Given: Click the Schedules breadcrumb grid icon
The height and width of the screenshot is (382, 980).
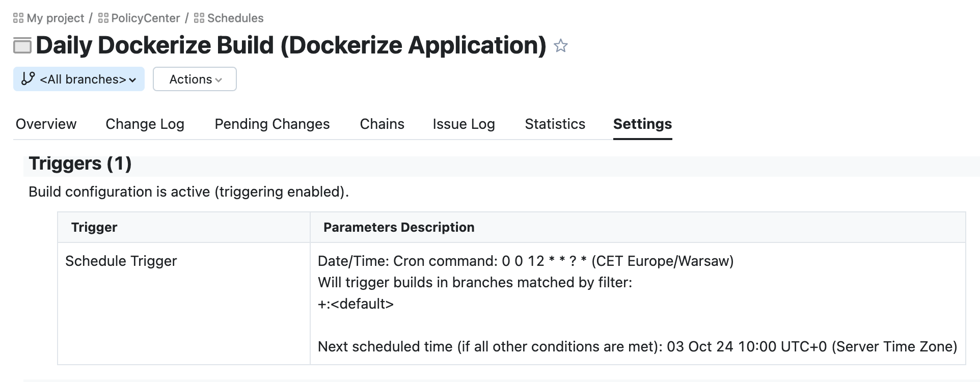Looking at the screenshot, I should 199,18.
